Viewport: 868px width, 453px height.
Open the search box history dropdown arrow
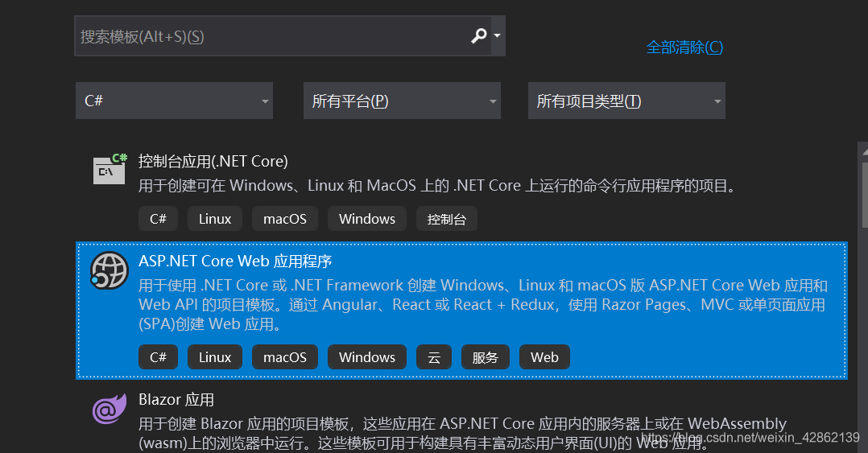[498, 36]
